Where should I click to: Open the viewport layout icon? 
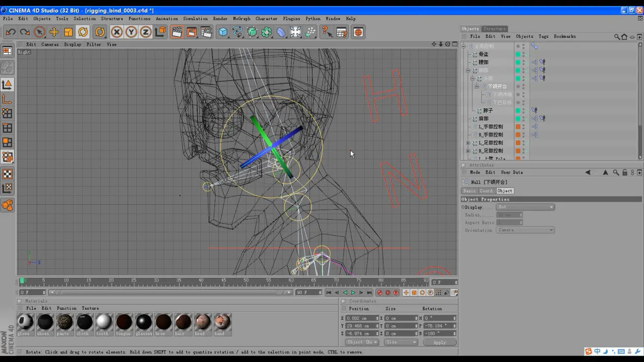(x=8, y=51)
